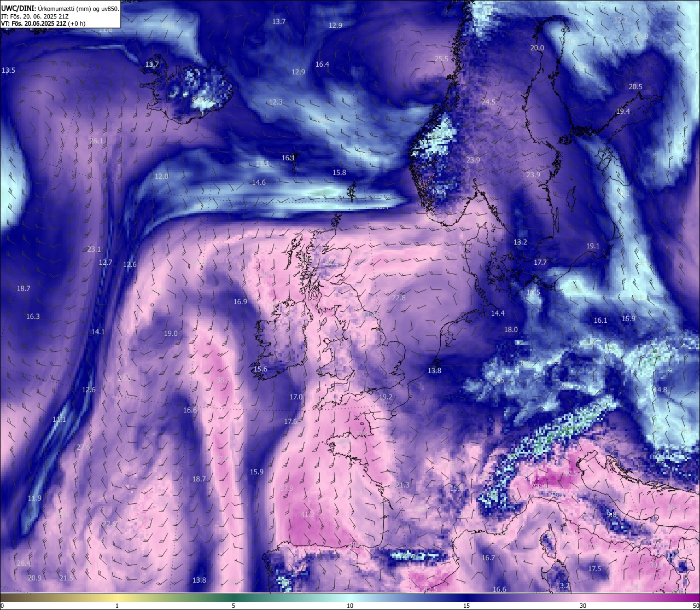Click the 26.1 value label
Screen dimensions: 700x610
tap(96, 141)
